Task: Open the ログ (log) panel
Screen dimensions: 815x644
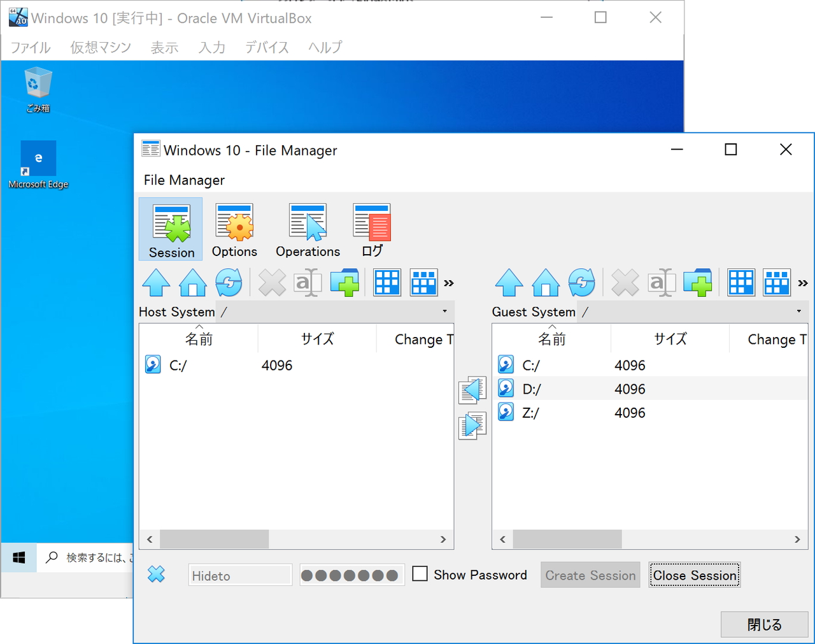Action: coord(372,229)
